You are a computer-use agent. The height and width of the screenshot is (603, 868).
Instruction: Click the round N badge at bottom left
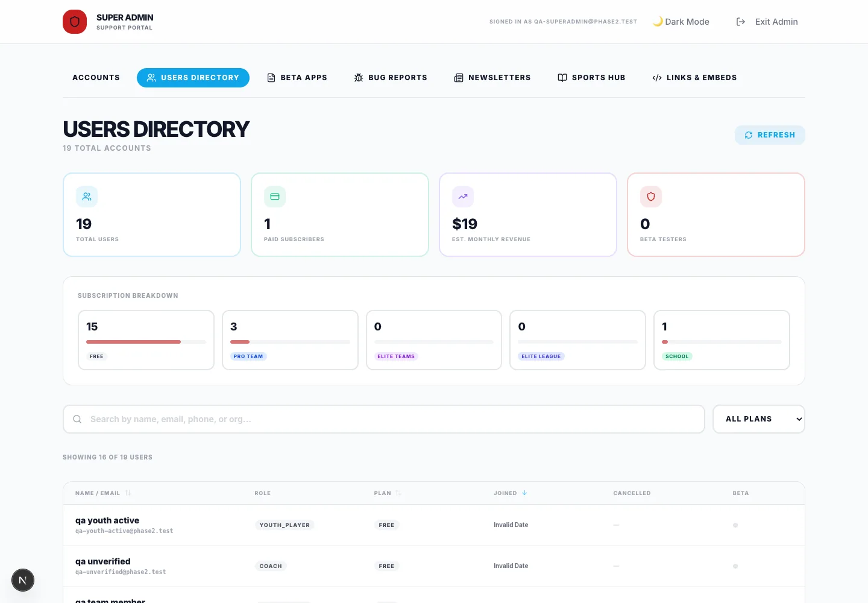(x=23, y=580)
